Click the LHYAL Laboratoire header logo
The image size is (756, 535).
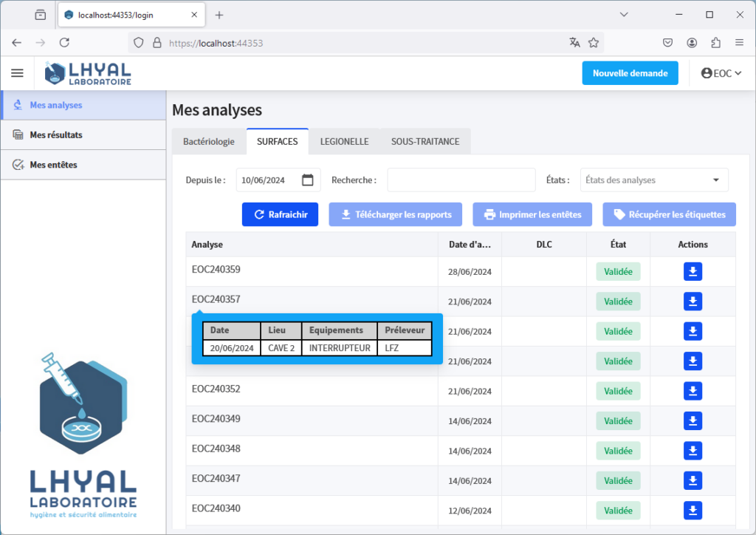click(x=88, y=73)
